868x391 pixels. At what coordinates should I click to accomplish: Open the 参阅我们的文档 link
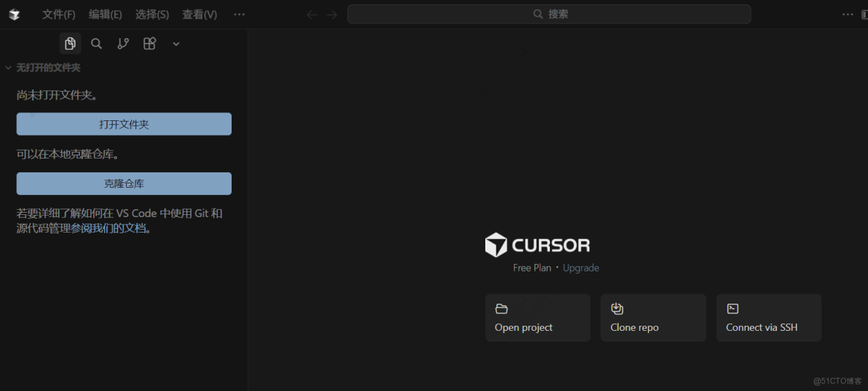point(108,228)
